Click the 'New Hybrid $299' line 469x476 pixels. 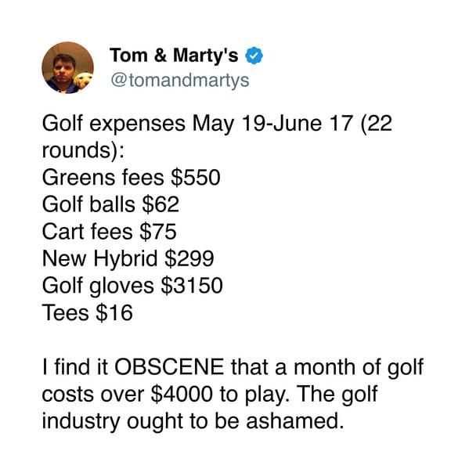(128, 258)
